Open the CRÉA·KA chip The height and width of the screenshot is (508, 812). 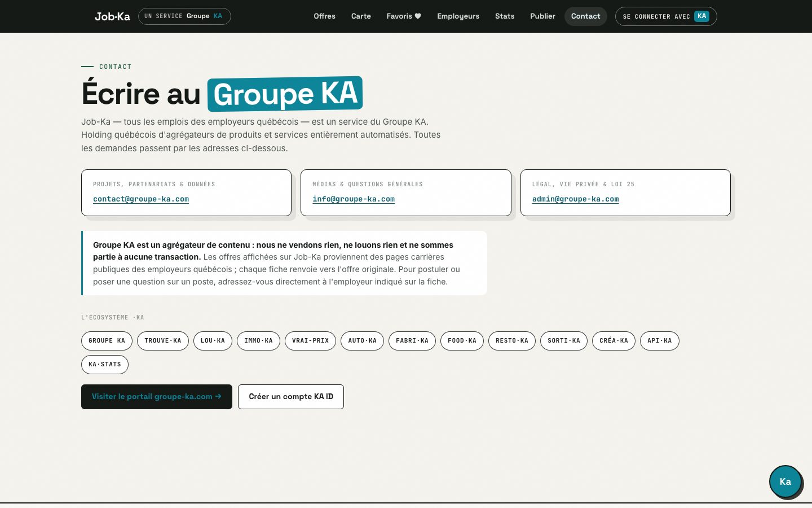[x=614, y=341]
